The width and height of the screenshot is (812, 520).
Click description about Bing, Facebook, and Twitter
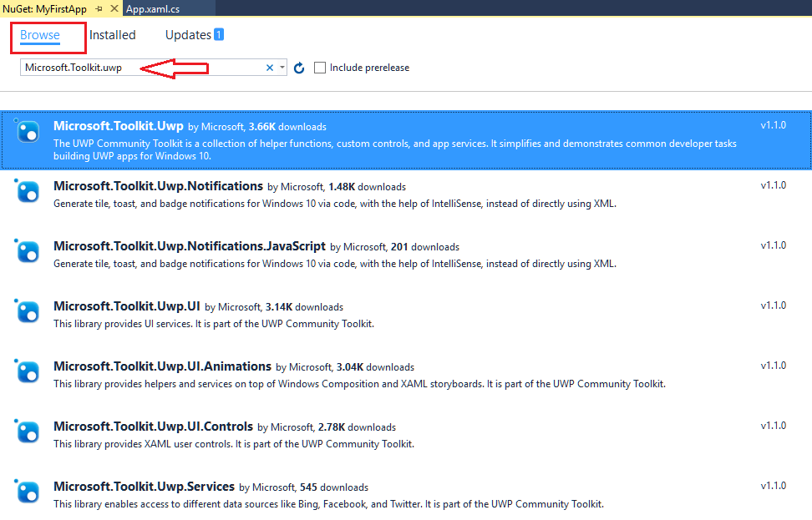tap(328, 504)
